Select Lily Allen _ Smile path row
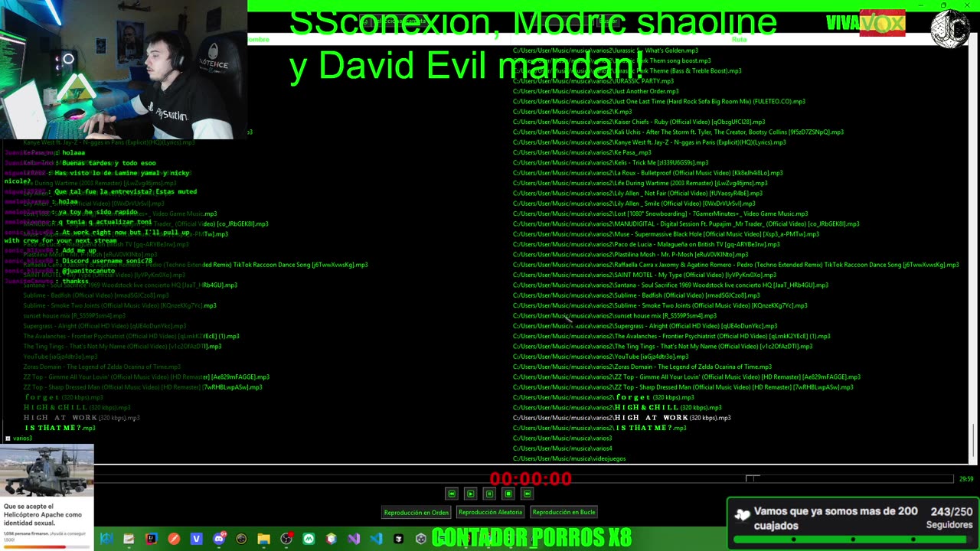 pyautogui.click(x=634, y=204)
